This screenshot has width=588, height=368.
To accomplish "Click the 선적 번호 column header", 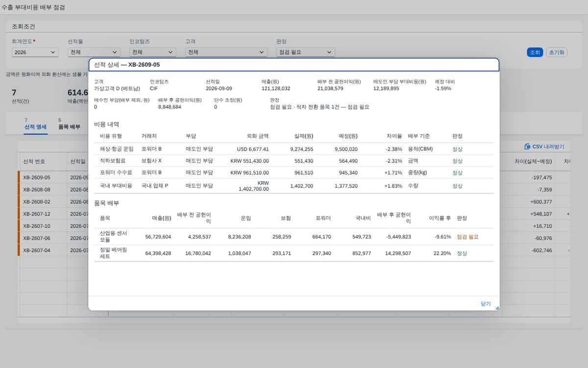I will pyautogui.click(x=34, y=161).
